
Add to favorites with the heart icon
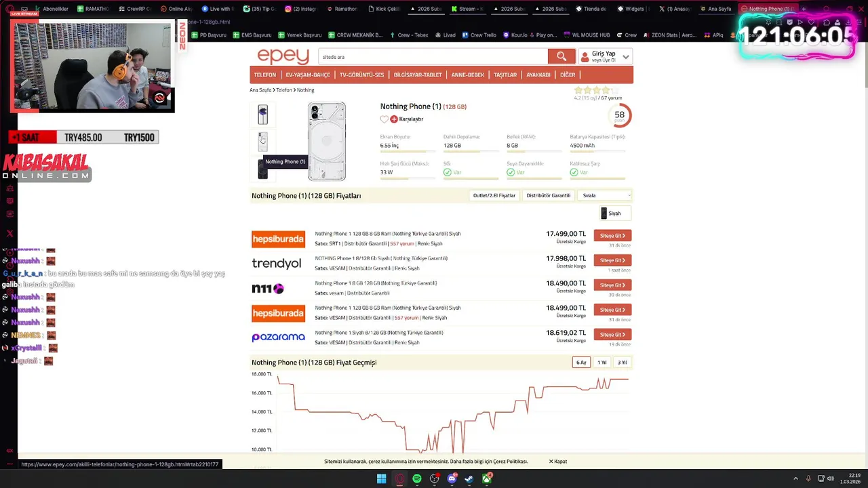click(x=384, y=119)
